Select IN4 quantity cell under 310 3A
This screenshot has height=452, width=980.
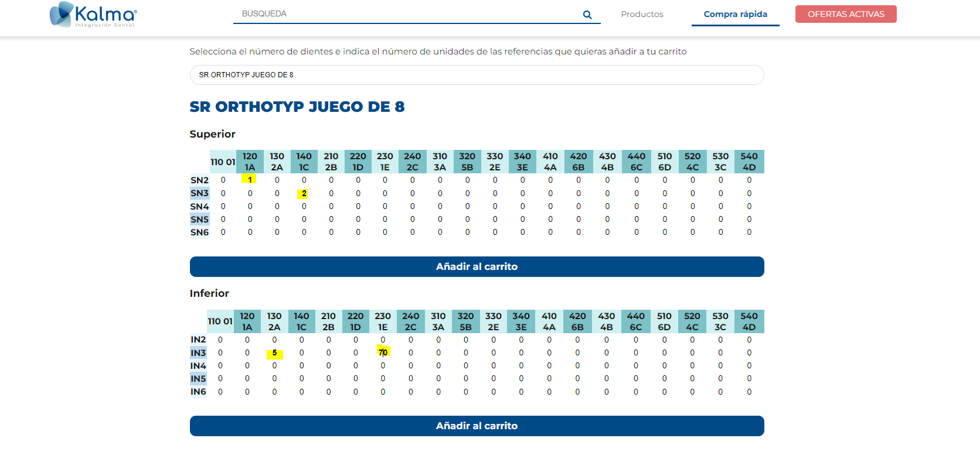438,365
